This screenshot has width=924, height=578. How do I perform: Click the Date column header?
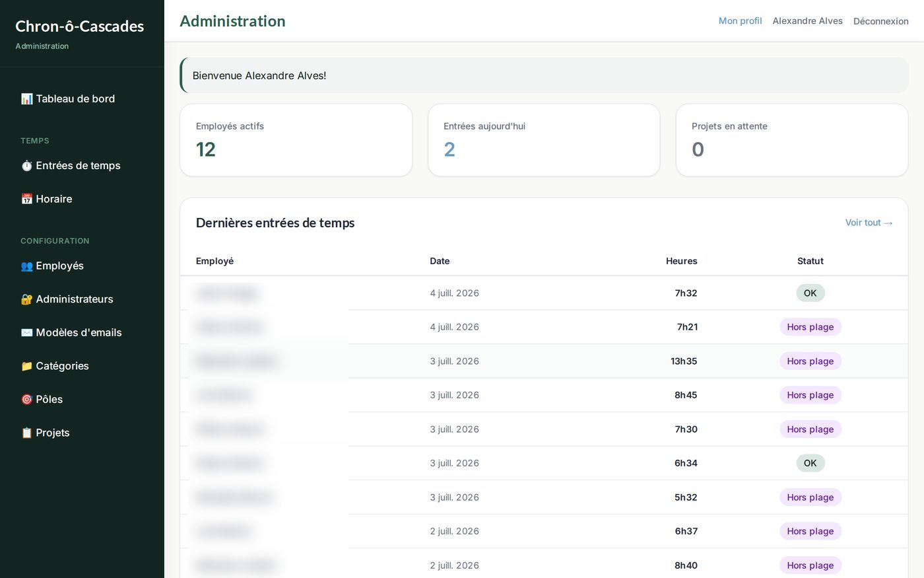click(440, 261)
